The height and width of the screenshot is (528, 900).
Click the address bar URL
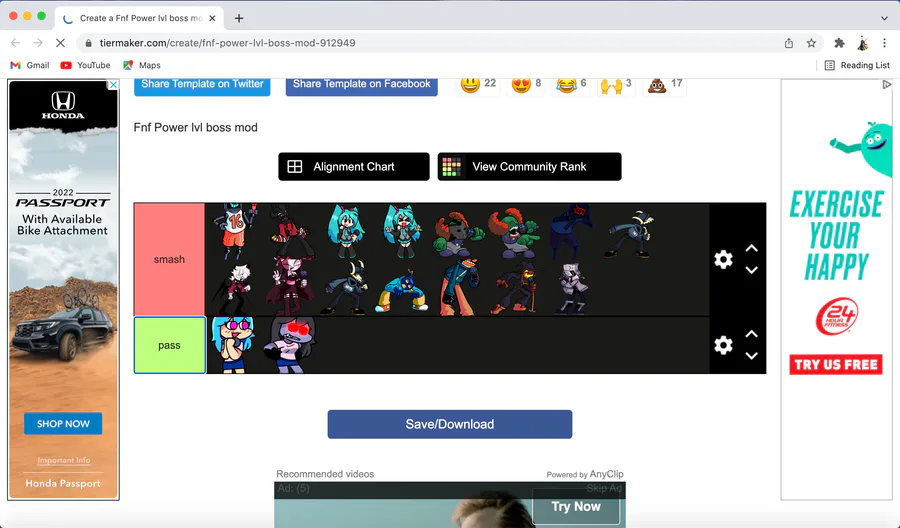227,43
